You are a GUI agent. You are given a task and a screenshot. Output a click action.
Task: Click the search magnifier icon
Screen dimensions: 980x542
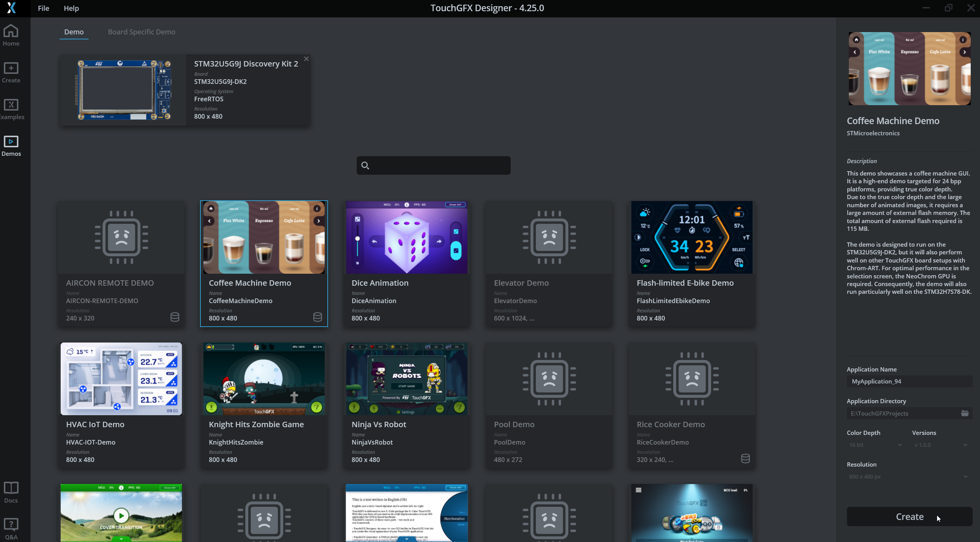pyautogui.click(x=365, y=165)
